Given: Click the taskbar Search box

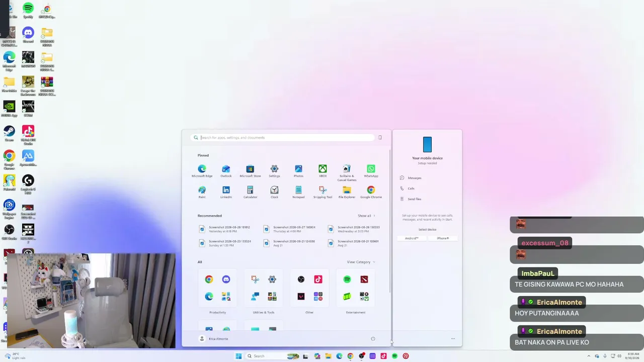Looking at the screenshot, I should click(x=273, y=356).
